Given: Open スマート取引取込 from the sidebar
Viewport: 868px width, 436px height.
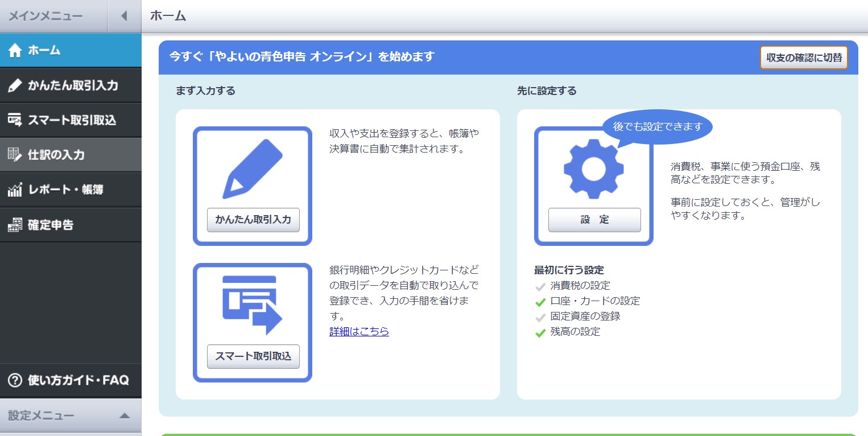Looking at the screenshot, I should click(x=71, y=120).
